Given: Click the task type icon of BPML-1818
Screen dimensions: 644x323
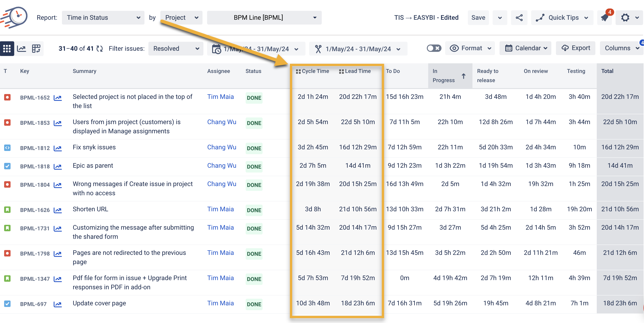Looking at the screenshot, I should [x=7, y=166].
